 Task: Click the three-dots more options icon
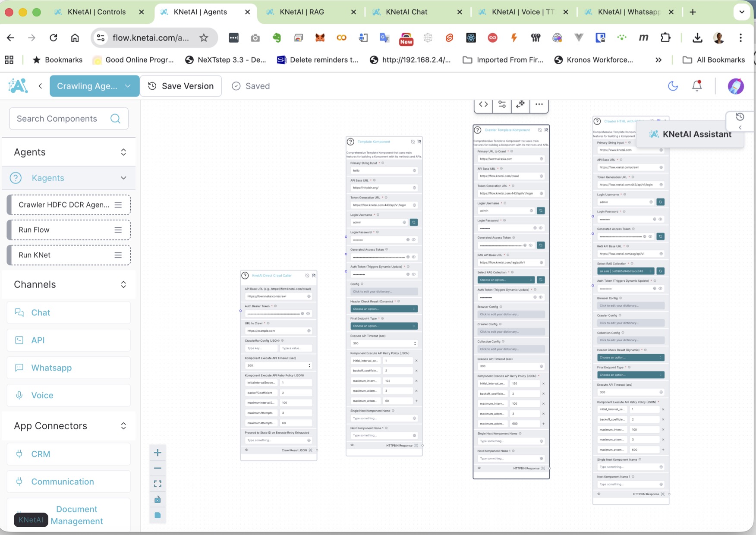point(539,104)
